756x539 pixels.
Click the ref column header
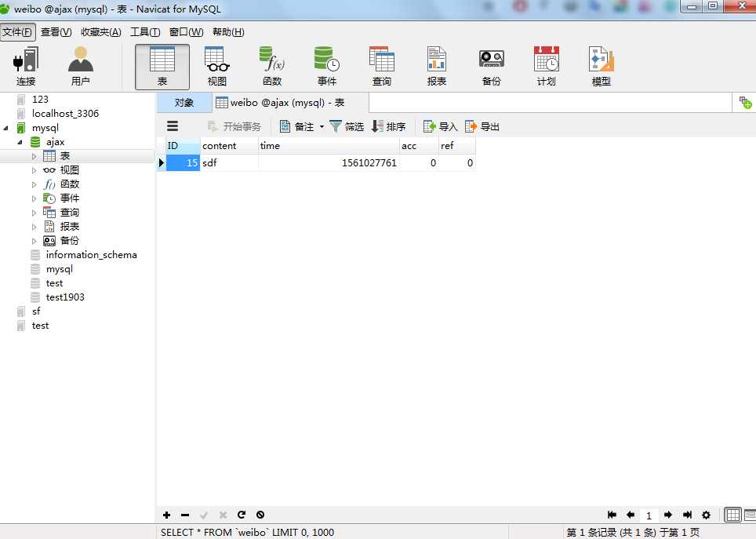pos(456,146)
